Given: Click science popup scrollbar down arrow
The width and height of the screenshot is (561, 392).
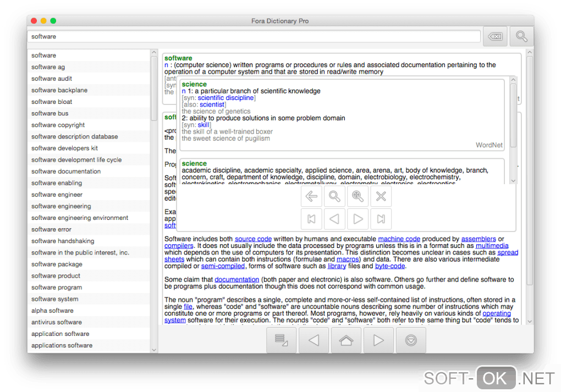Looking at the screenshot, I should click(x=513, y=181).
